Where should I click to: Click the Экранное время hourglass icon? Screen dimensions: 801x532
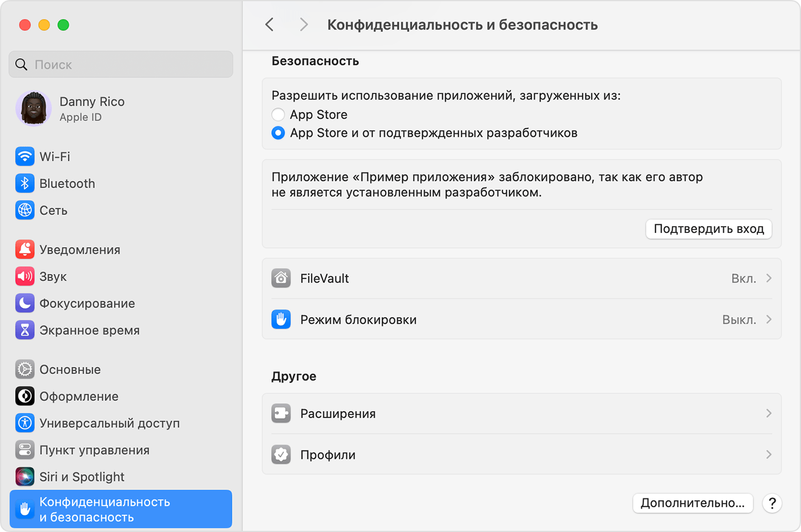[x=25, y=330]
